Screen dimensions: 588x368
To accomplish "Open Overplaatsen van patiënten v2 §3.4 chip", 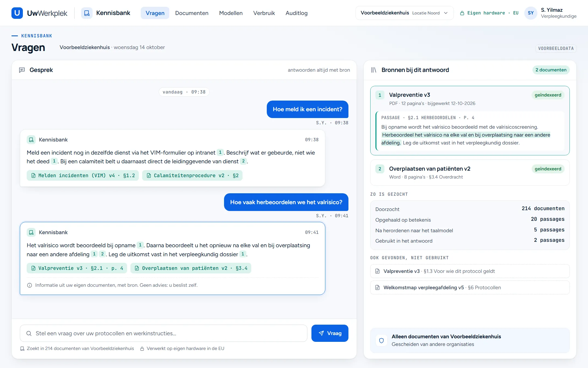I will tap(191, 268).
